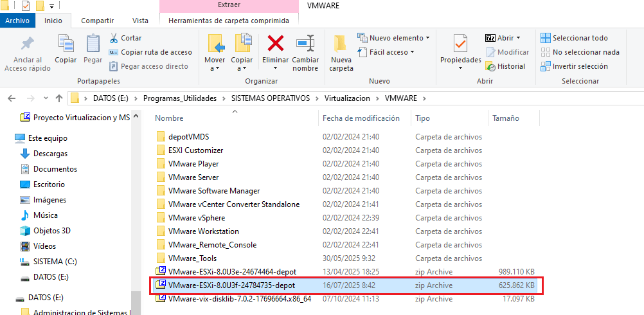Image resolution: width=644 pixels, height=315 pixels.
Task: Open Descargas in navigation pane
Action: 44,154
